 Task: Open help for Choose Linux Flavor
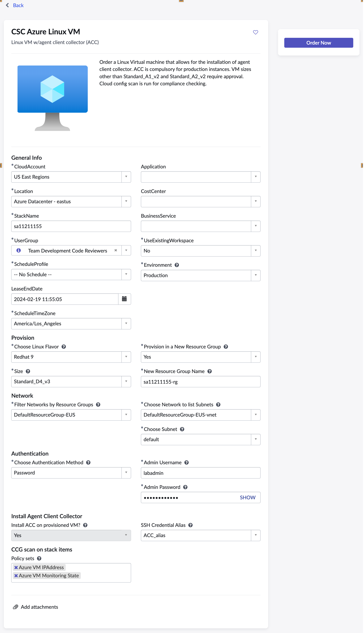64,347
